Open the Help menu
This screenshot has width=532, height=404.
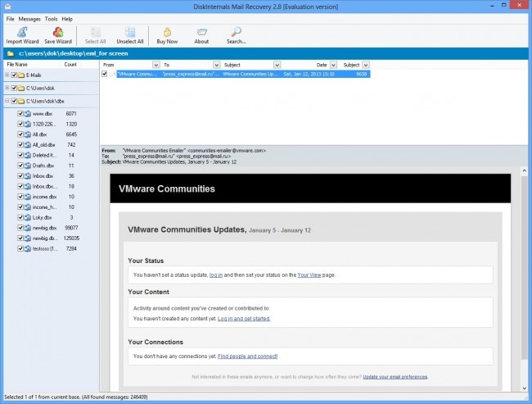pos(67,19)
